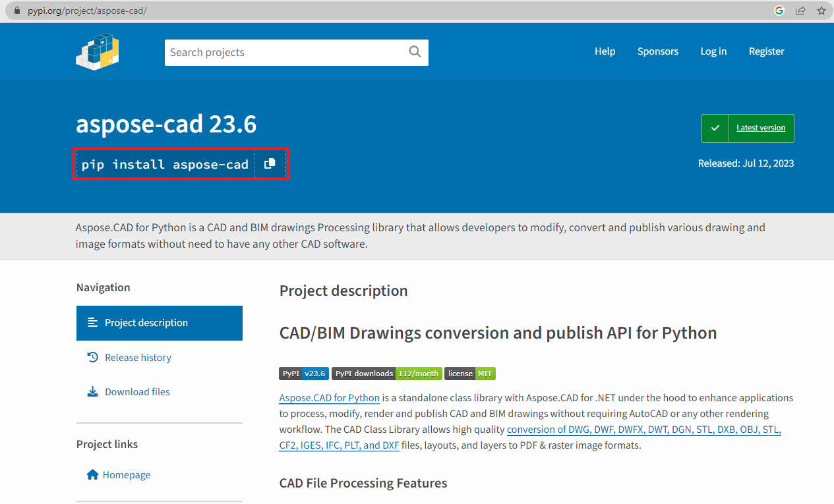Click the pip install aspose-cad text
This screenshot has width=834, height=504.
click(x=165, y=164)
